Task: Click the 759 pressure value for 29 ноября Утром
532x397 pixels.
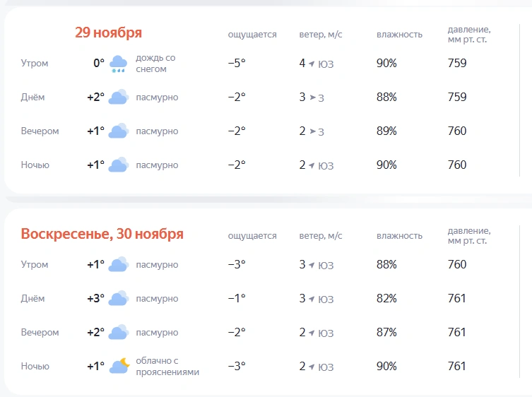Action: 457,63
